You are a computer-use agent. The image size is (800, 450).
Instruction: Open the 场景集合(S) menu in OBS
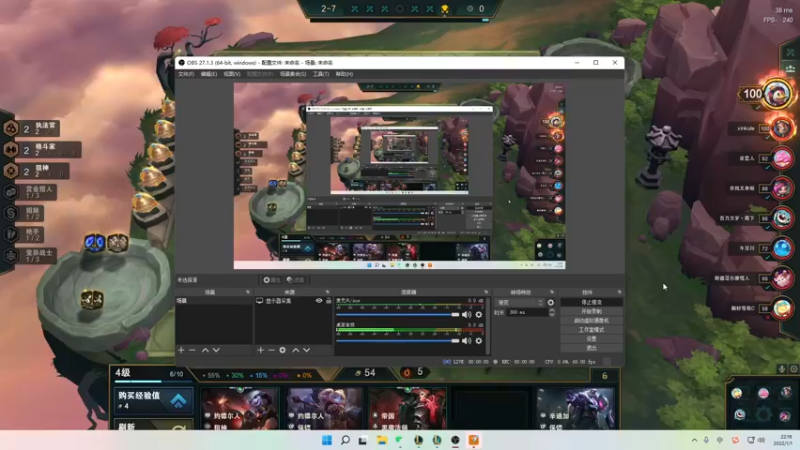click(293, 74)
